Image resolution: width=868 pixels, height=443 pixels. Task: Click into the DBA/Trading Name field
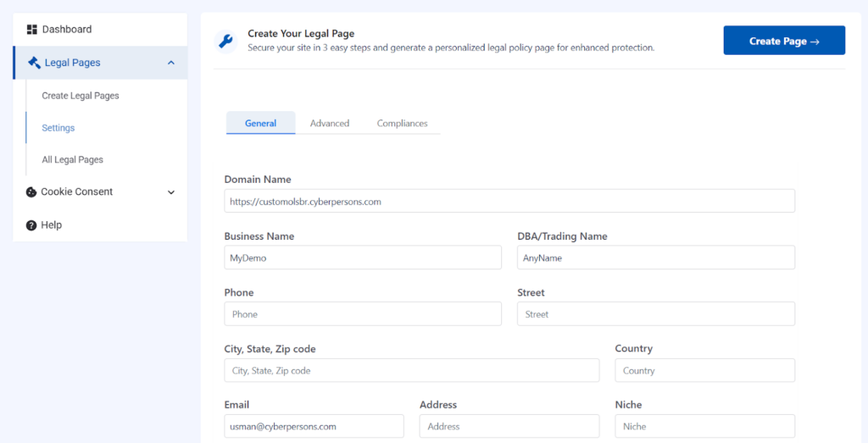(655, 257)
